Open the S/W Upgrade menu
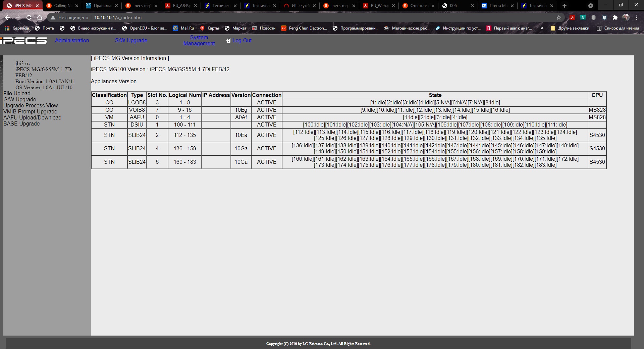Image resolution: width=644 pixels, height=349 pixels. (x=131, y=40)
